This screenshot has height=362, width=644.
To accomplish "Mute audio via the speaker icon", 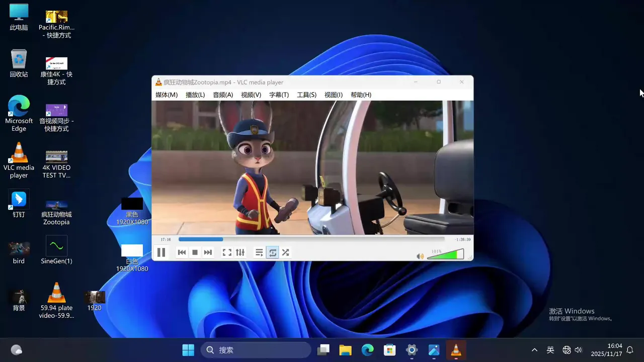I will point(420,256).
